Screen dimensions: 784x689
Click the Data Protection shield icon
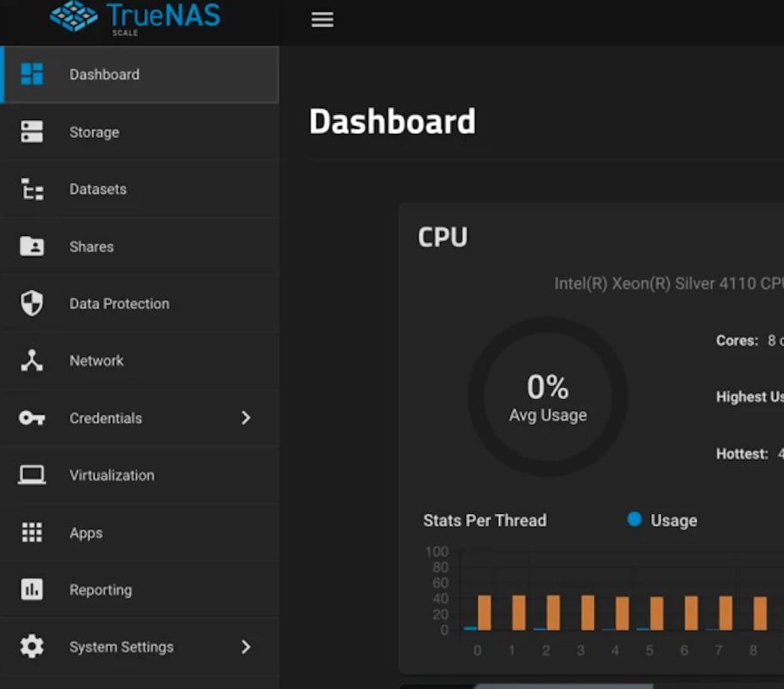pyautogui.click(x=32, y=304)
